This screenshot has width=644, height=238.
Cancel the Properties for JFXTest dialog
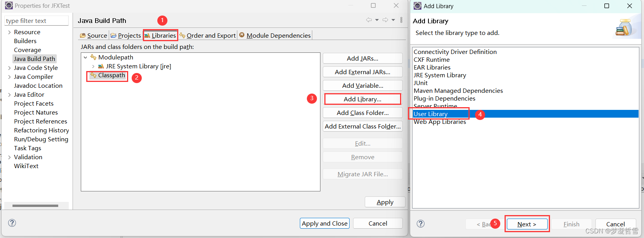pos(378,223)
